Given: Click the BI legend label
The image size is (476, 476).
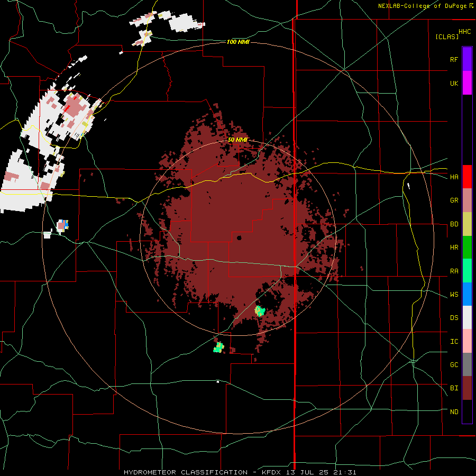Looking at the screenshot, I should coord(454,388).
